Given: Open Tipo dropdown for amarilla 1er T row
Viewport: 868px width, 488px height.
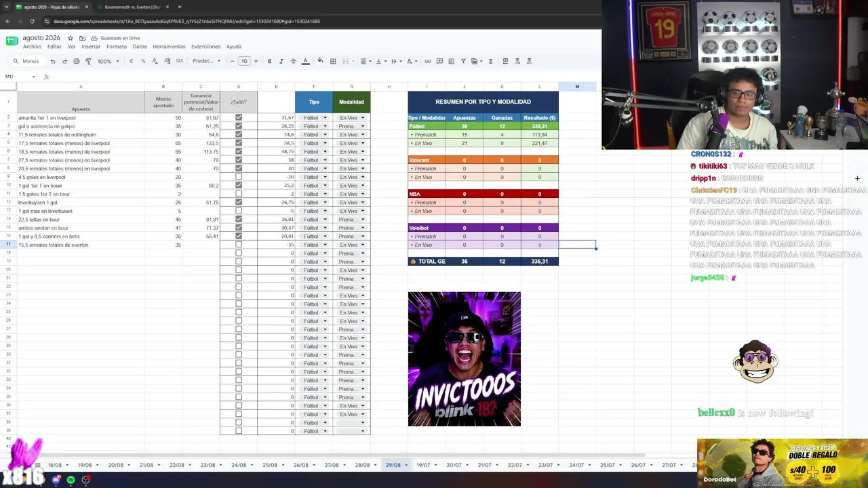Looking at the screenshot, I should tap(315, 118).
